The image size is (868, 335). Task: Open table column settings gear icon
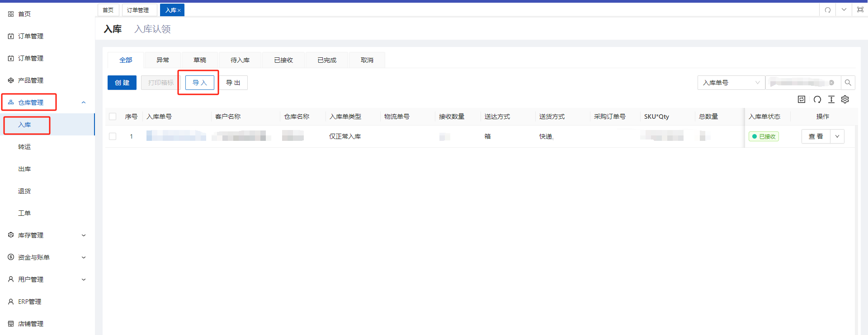click(x=845, y=99)
